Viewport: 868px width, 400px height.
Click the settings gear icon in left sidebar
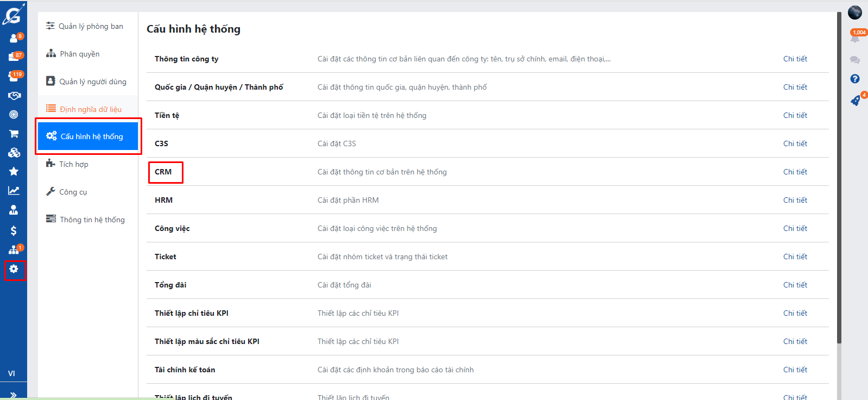[x=14, y=269]
